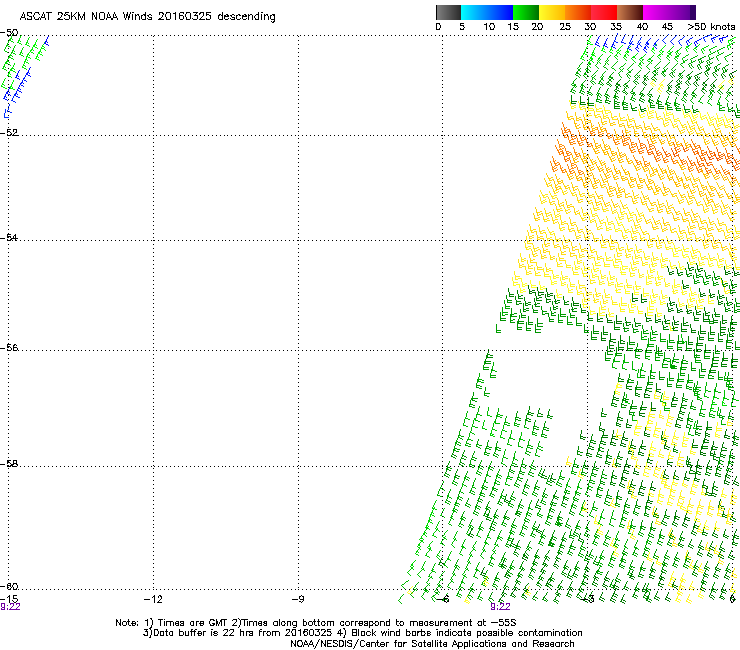Click the latitude axis label "-50"
The width and height of the screenshot is (740, 650).
tap(9, 33)
